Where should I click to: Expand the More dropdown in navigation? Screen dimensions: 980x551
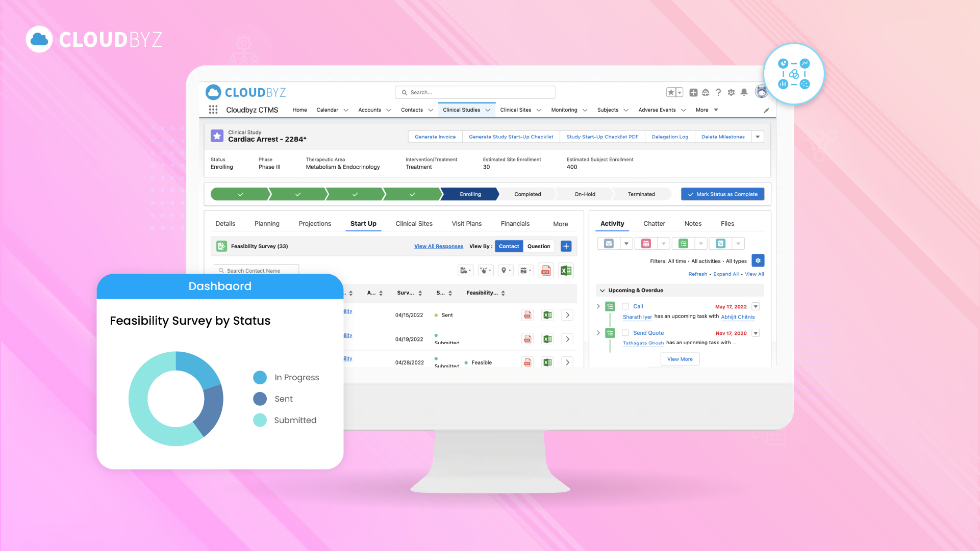[706, 110]
